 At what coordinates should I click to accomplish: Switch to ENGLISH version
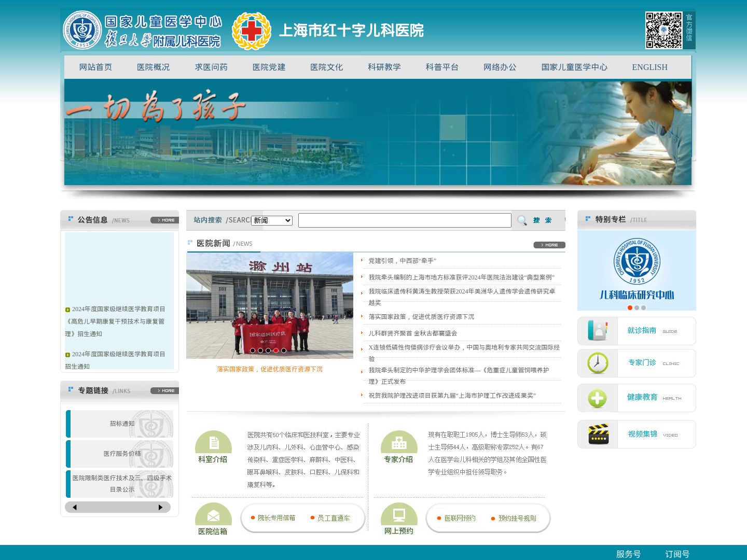click(x=649, y=67)
